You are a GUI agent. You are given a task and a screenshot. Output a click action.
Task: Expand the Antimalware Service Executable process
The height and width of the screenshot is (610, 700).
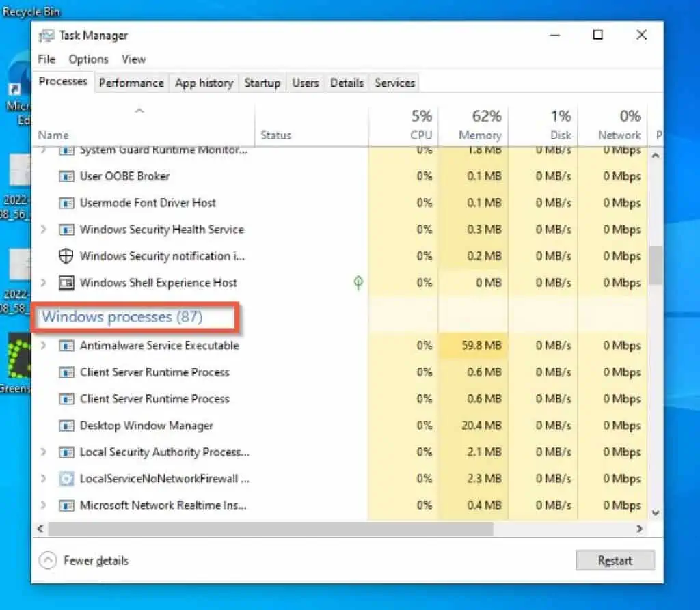click(x=44, y=346)
